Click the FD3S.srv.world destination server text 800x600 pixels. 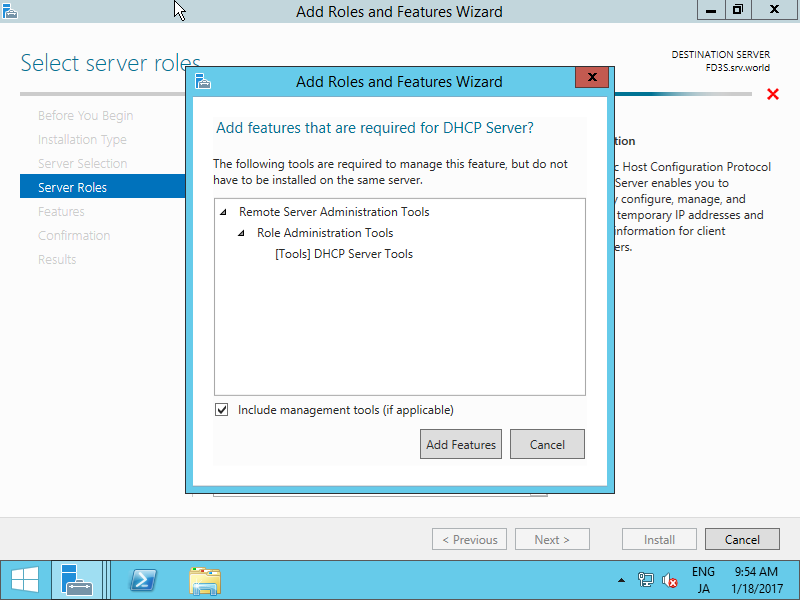738,68
